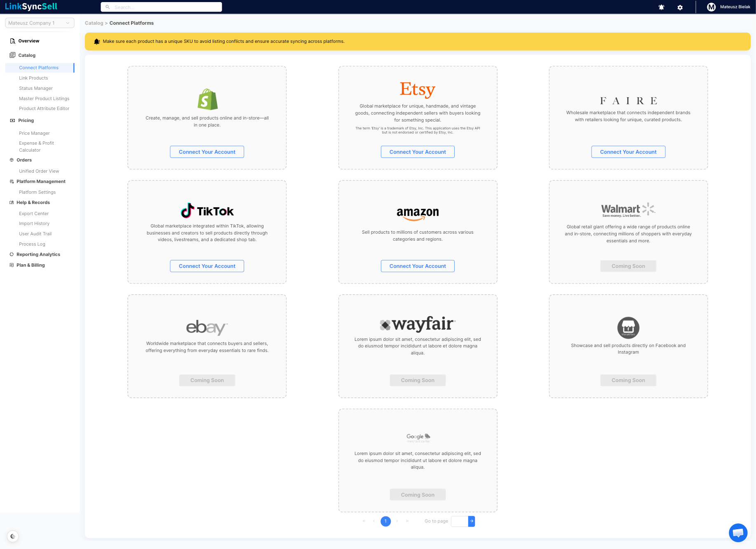Click the search magnifier icon
The height and width of the screenshot is (549, 756).
[x=108, y=7]
